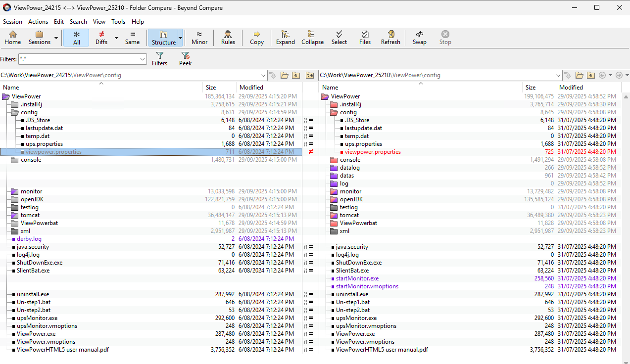Image resolution: width=630 pixels, height=364 pixels.
Task: Open the Tools menu
Action: click(x=118, y=22)
